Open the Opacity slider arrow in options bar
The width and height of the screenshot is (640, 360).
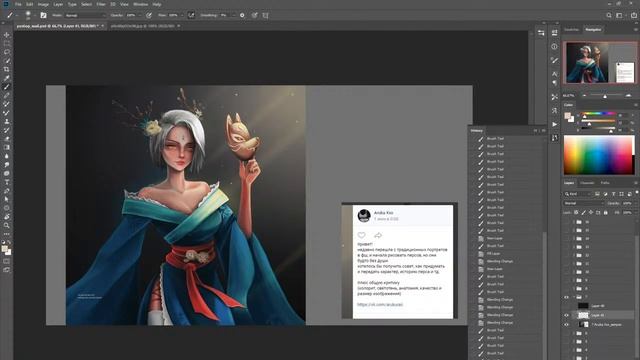click(x=140, y=15)
